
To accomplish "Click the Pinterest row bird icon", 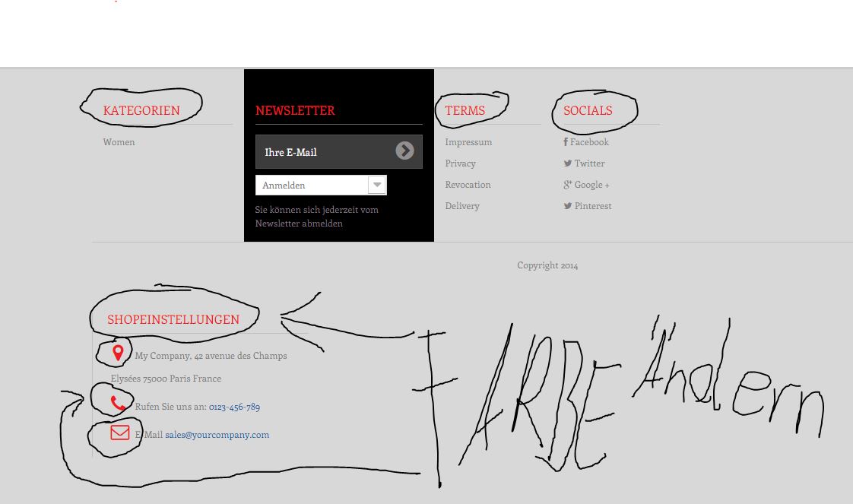I will click(568, 206).
